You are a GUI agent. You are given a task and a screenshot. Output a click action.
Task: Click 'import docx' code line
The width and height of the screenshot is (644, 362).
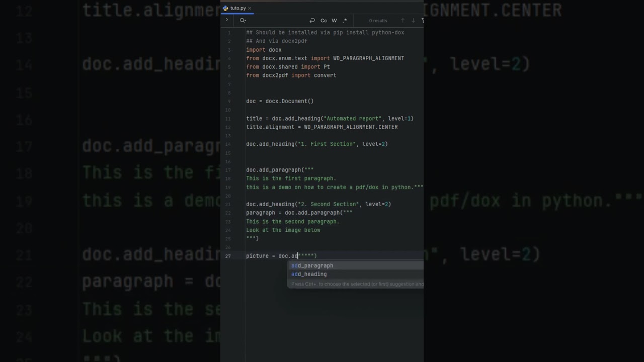coord(264,50)
